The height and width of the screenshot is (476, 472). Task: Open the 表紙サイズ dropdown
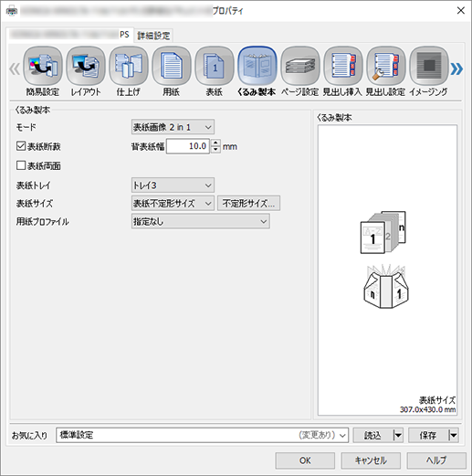point(173,203)
